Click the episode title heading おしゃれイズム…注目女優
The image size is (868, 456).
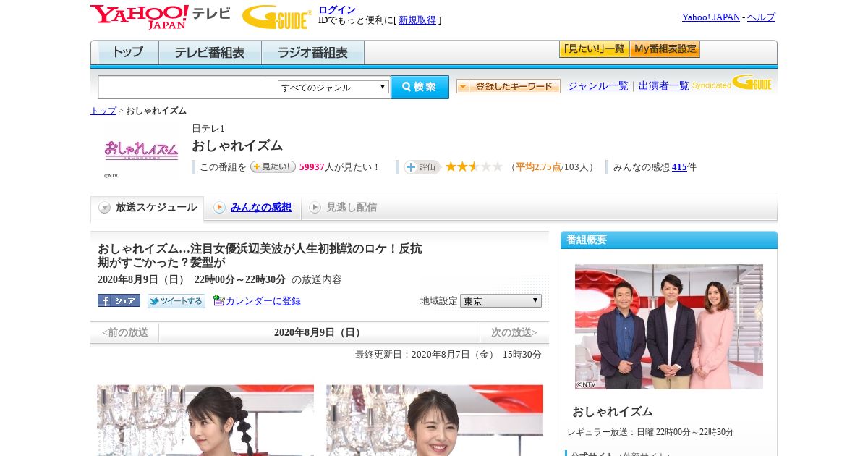[260, 256]
